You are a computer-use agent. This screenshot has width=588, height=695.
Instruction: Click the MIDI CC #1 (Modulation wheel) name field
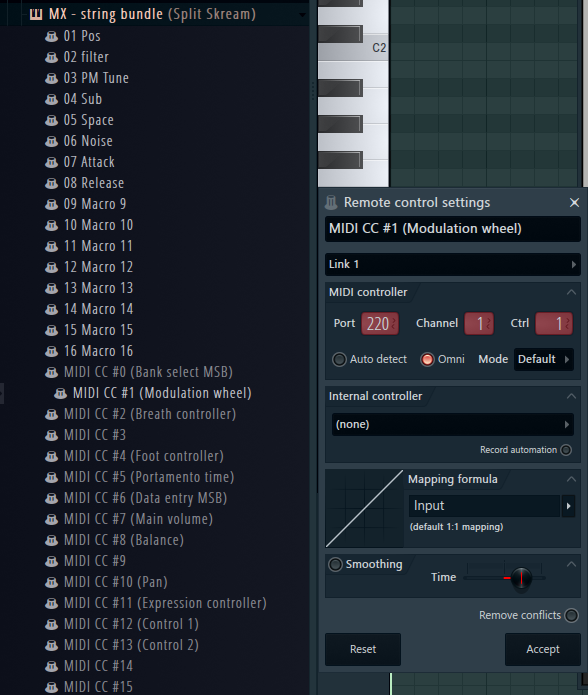tap(452, 229)
